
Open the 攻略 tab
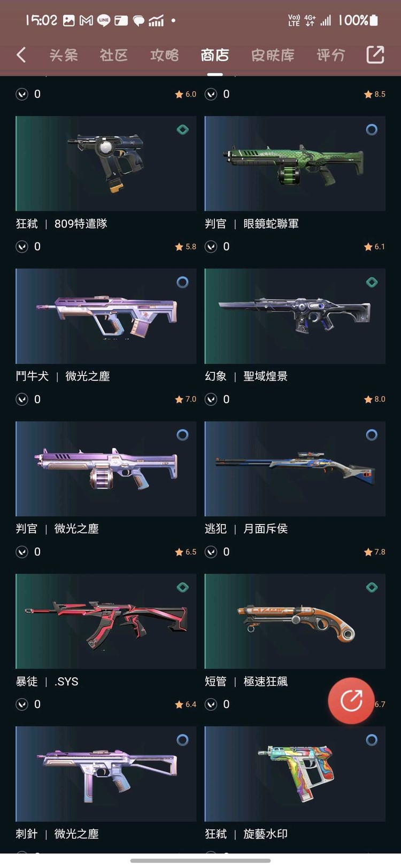pos(164,55)
